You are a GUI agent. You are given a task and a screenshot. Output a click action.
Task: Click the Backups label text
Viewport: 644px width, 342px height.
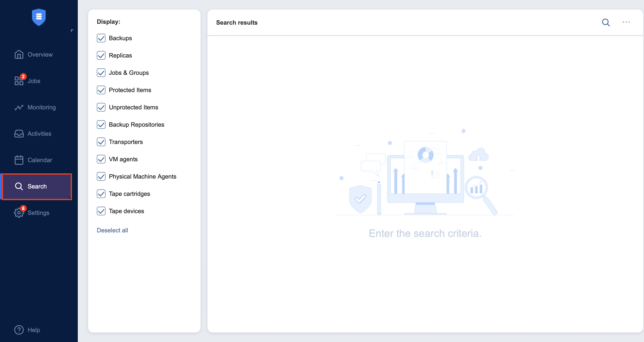coord(120,38)
